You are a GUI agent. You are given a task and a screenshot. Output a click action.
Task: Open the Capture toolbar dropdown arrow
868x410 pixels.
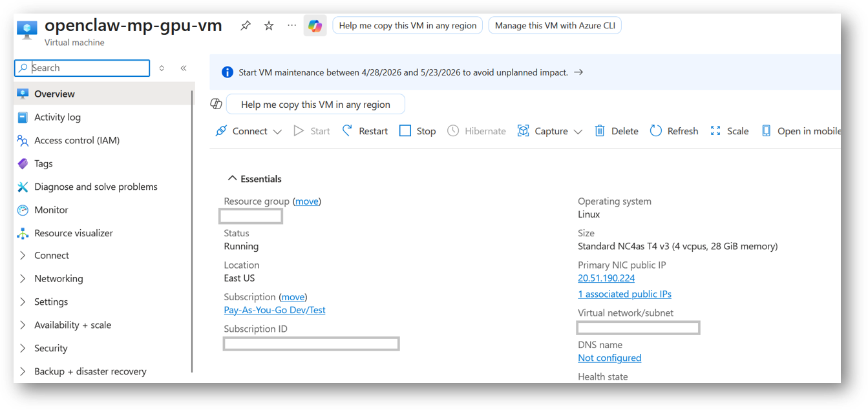click(x=578, y=132)
